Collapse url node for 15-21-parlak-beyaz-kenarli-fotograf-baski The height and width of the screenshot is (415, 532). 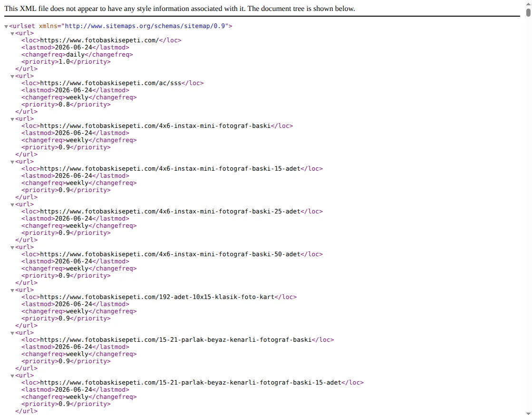(x=12, y=333)
